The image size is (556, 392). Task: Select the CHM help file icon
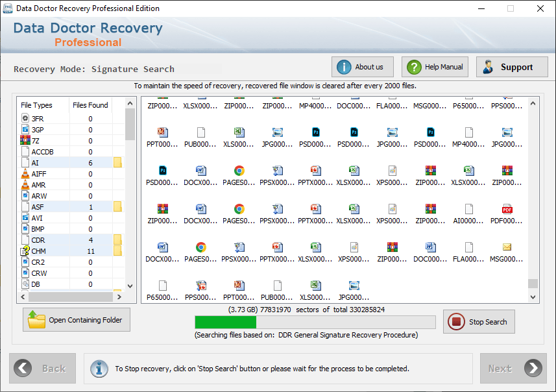25,251
